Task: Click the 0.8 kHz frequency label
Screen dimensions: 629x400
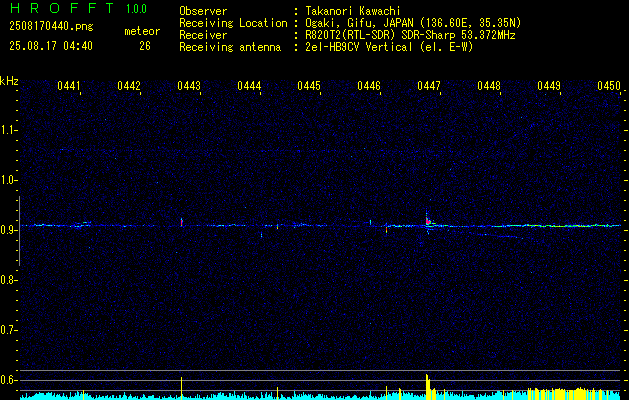Action: [x=9, y=280]
